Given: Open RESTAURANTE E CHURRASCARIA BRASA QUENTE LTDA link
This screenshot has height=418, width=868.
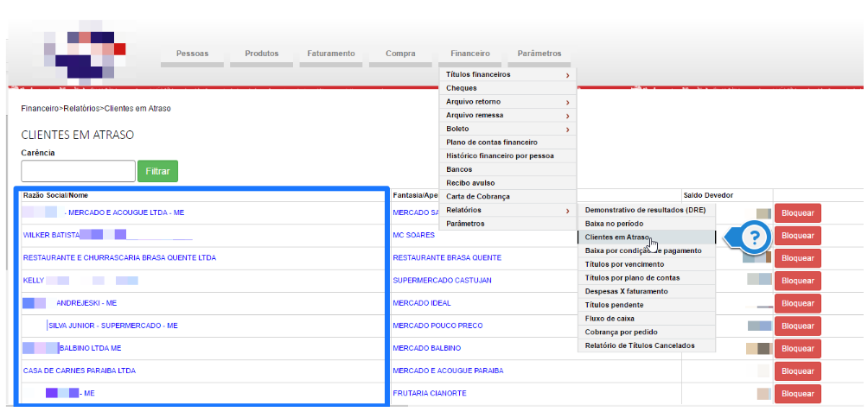Looking at the screenshot, I should (119, 257).
